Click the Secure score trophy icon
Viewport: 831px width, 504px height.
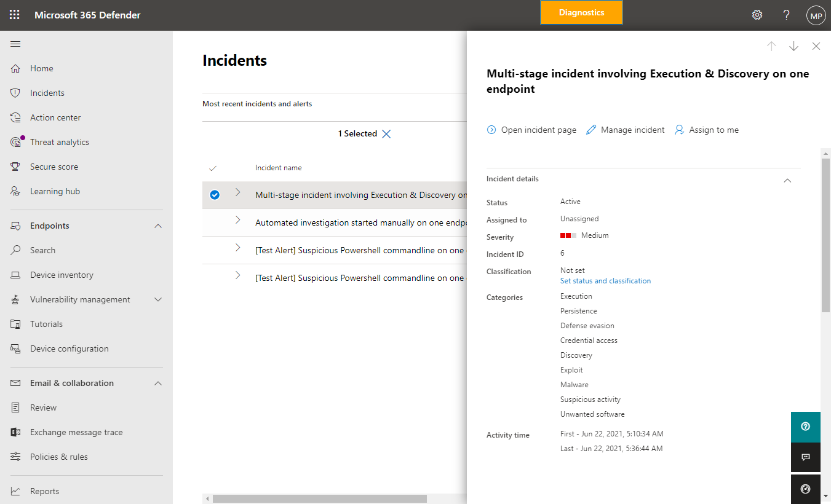(x=16, y=167)
